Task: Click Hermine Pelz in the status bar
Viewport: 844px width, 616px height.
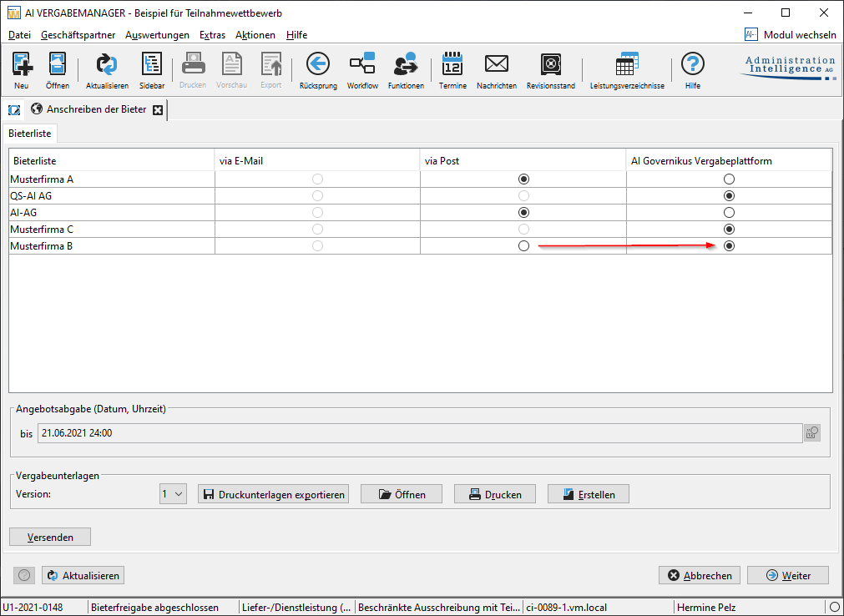Action: pyautogui.click(x=707, y=608)
